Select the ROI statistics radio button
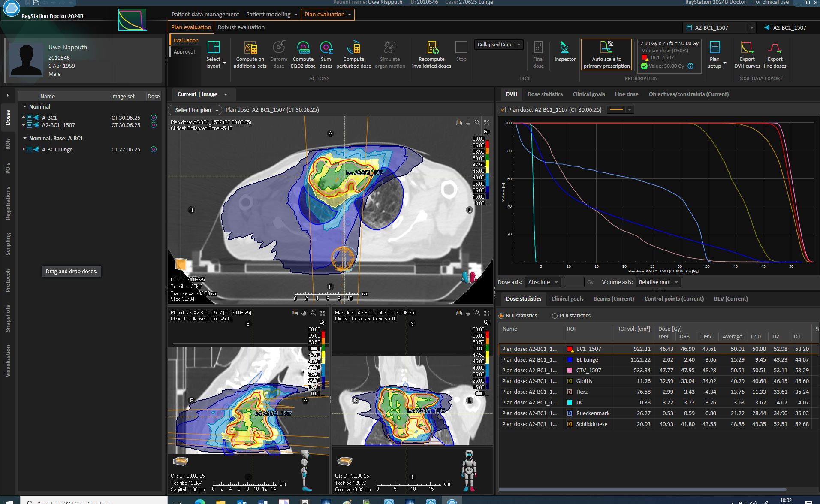 pos(501,316)
